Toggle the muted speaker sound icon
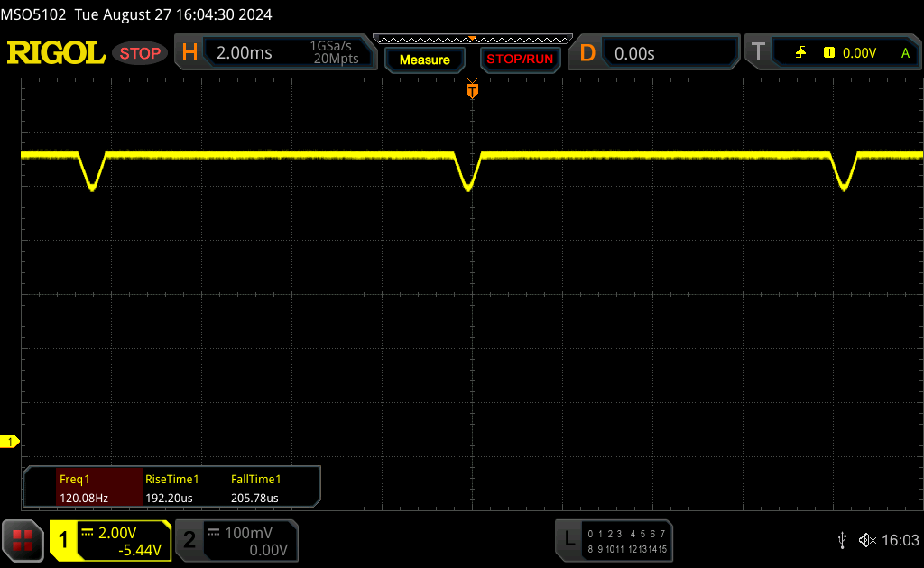The width and height of the screenshot is (924, 568). [867, 540]
